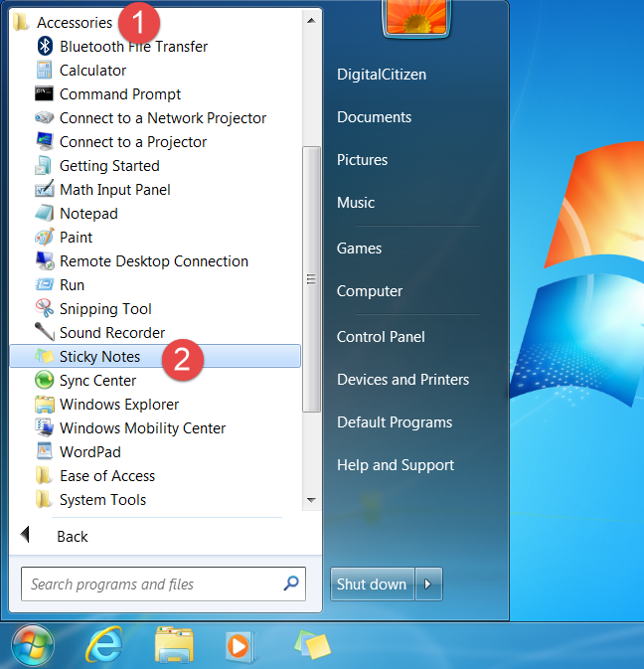
Task: Open Notepad via its icon
Action: click(45, 213)
